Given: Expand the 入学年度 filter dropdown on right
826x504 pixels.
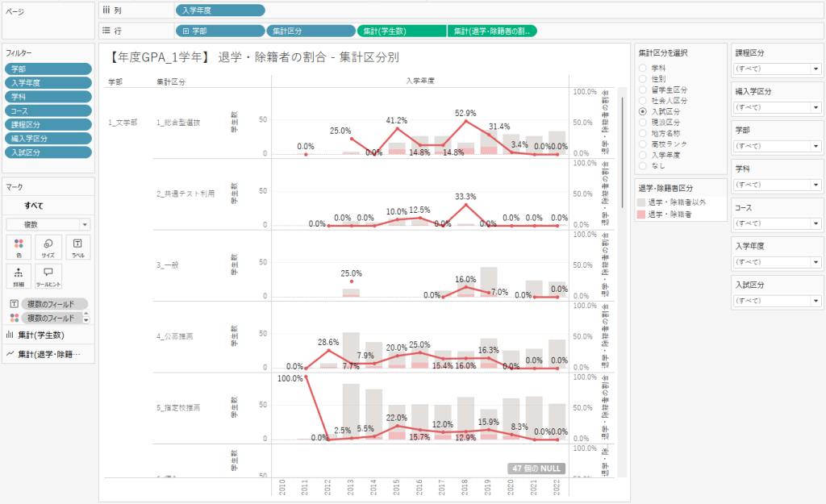Looking at the screenshot, I should point(816,262).
